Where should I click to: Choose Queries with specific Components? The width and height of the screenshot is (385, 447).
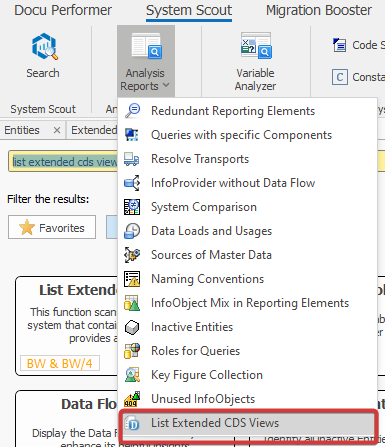[x=241, y=135]
